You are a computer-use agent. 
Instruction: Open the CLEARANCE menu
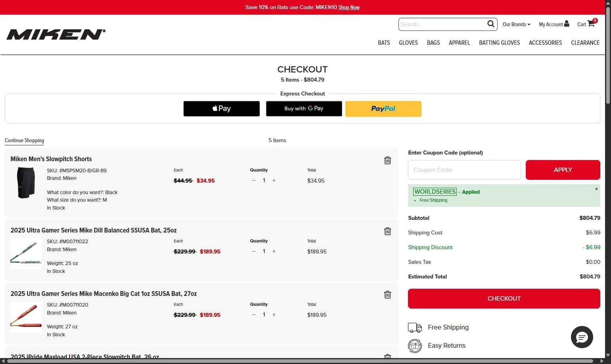(x=585, y=43)
